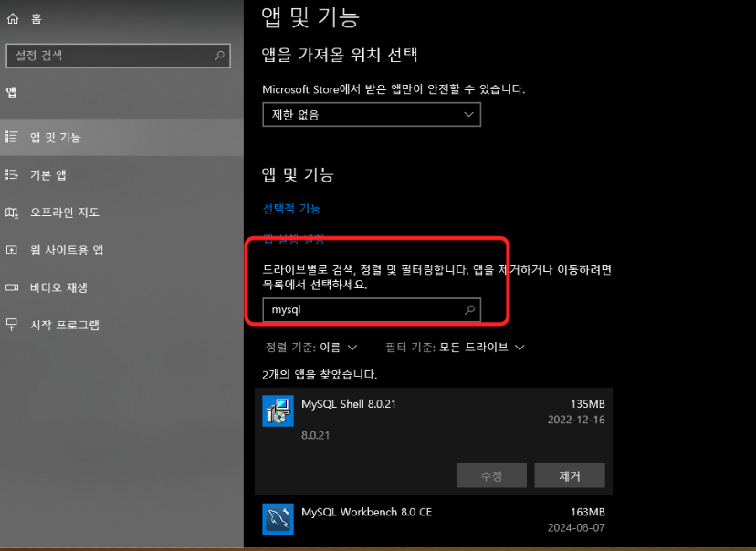756x551 pixels.
Task: Click the 기본 앱 sidebar icon
Action: click(x=12, y=174)
